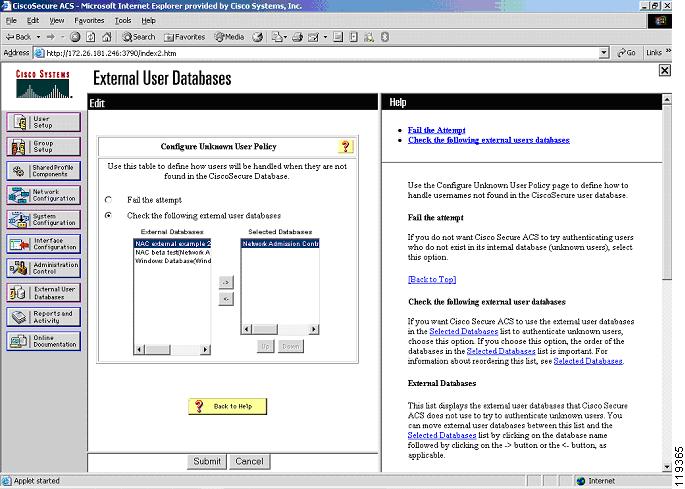
Task: Open Network Configuration section
Action: pos(43,195)
